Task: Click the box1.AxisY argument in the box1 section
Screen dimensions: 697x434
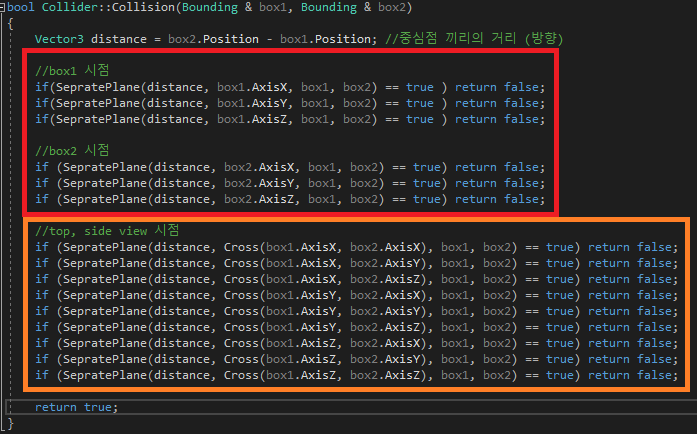Action: point(252,103)
